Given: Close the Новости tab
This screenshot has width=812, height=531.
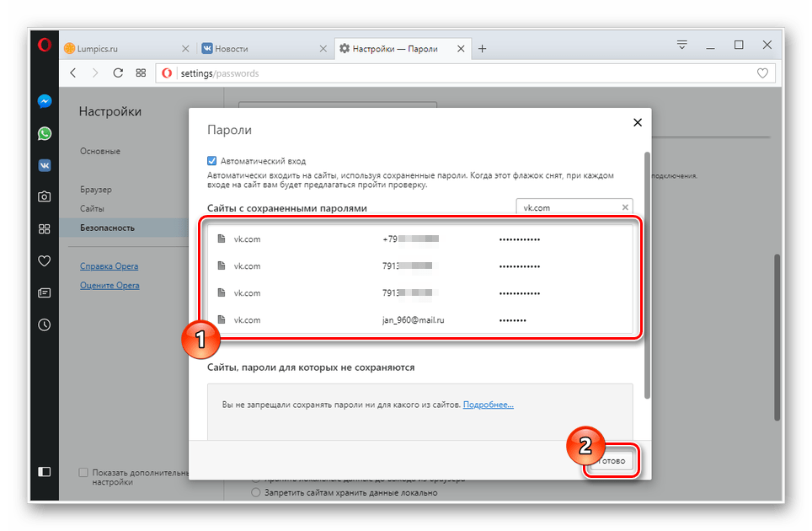Looking at the screenshot, I should pos(323,49).
